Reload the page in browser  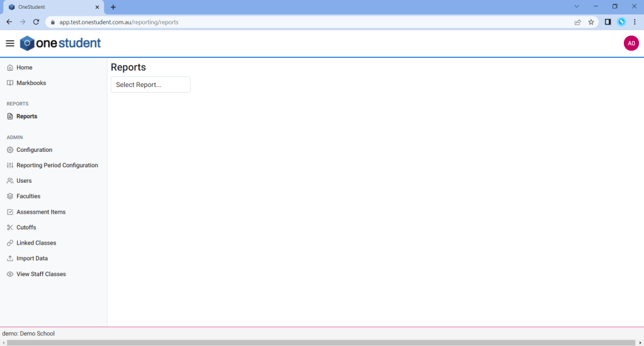(x=36, y=22)
